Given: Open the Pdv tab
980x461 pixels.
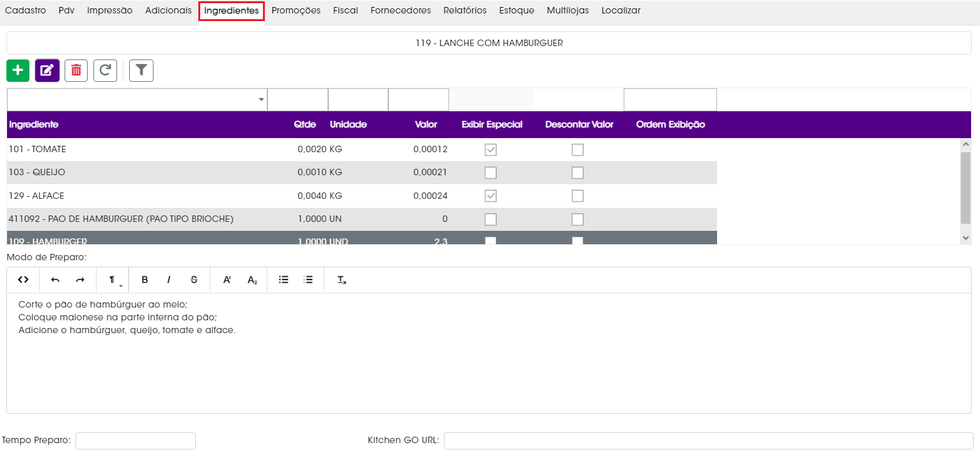Looking at the screenshot, I should [67, 11].
